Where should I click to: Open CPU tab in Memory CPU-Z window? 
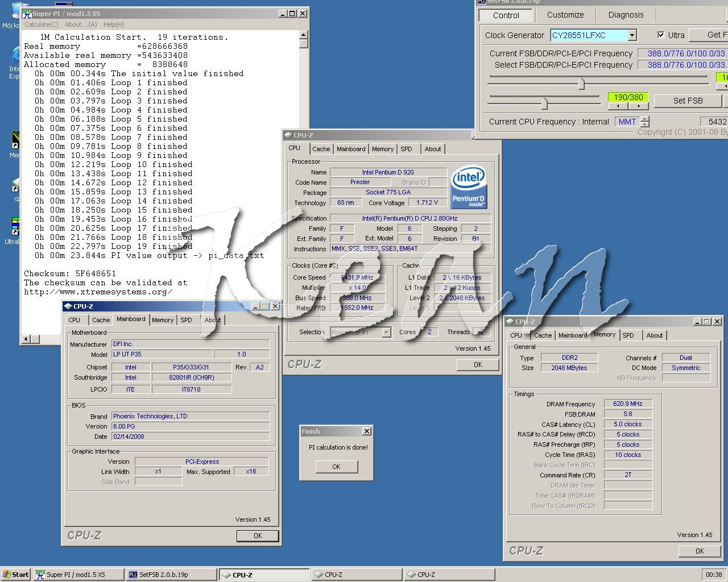(x=516, y=335)
